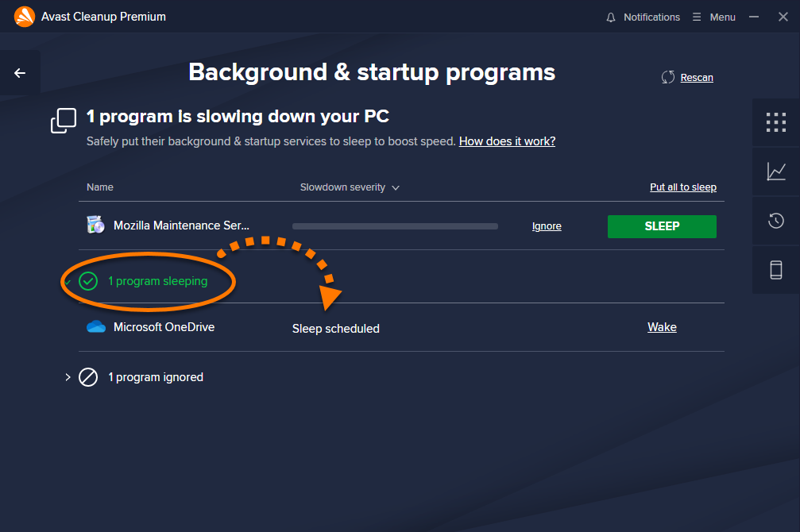Click the Mozilla Maintenance Service program icon
The height and width of the screenshot is (532, 800).
pyautogui.click(x=96, y=225)
